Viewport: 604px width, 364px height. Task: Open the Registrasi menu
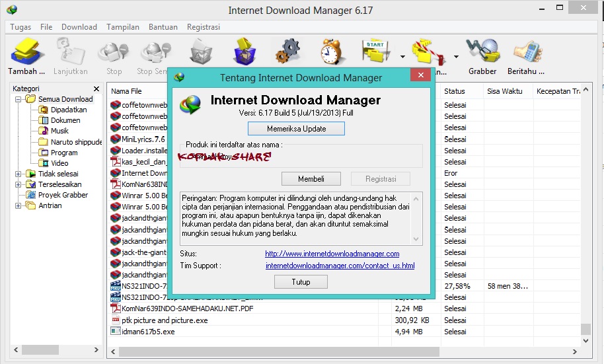point(204,27)
